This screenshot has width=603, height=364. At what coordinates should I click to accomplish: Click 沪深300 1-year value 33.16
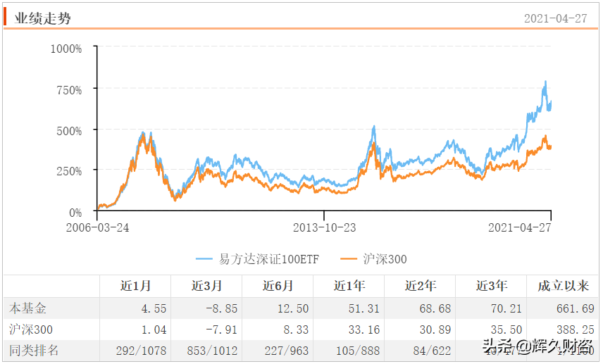point(363,330)
